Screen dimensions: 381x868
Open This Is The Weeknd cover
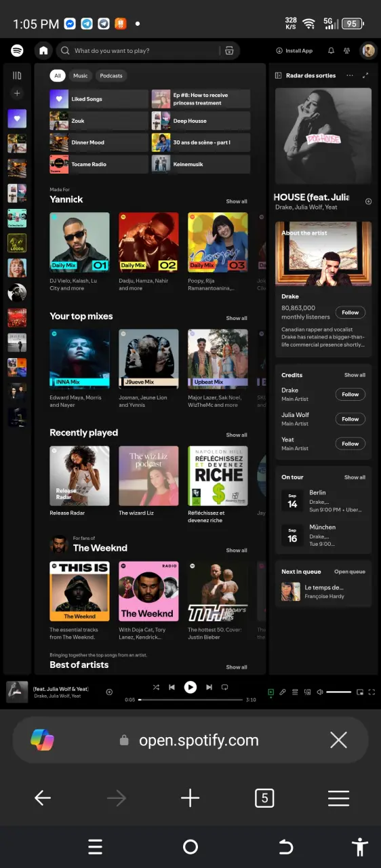pos(79,591)
